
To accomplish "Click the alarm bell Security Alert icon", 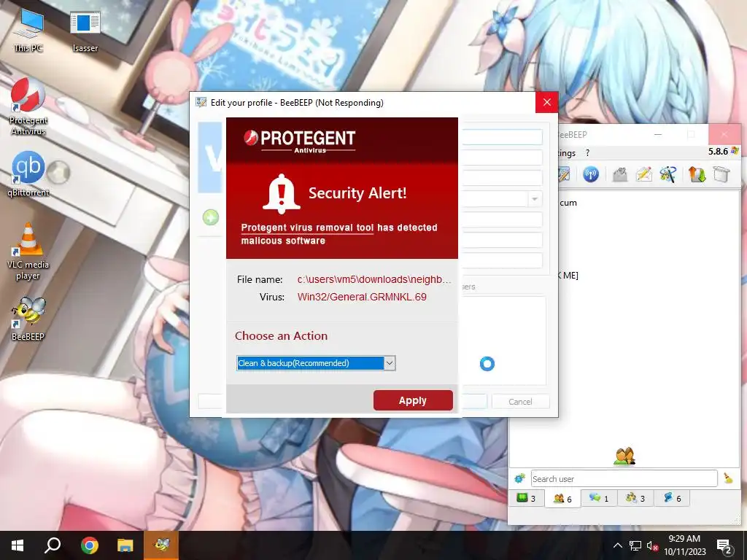I will coord(281,193).
